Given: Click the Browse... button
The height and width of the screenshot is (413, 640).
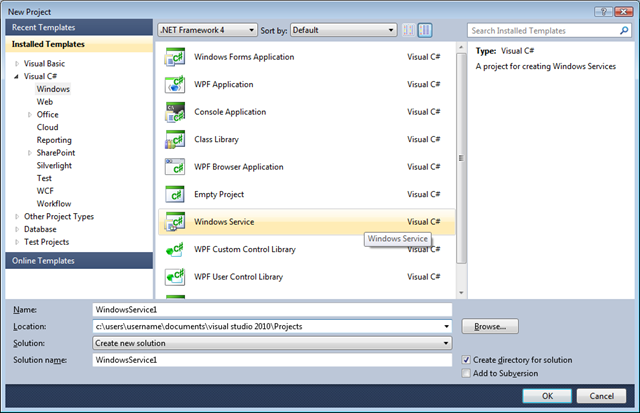Looking at the screenshot, I should tap(489, 327).
